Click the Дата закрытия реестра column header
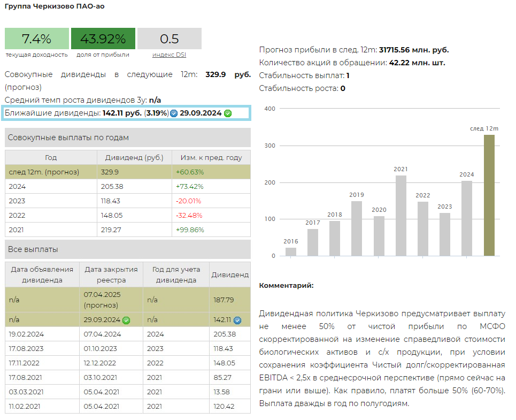516x420 pixels. pyautogui.click(x=111, y=274)
